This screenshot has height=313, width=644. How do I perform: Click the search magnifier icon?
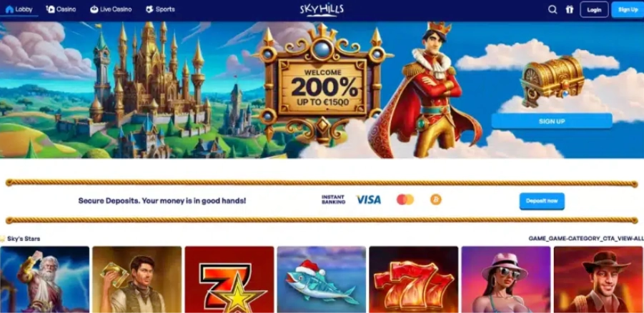(553, 9)
